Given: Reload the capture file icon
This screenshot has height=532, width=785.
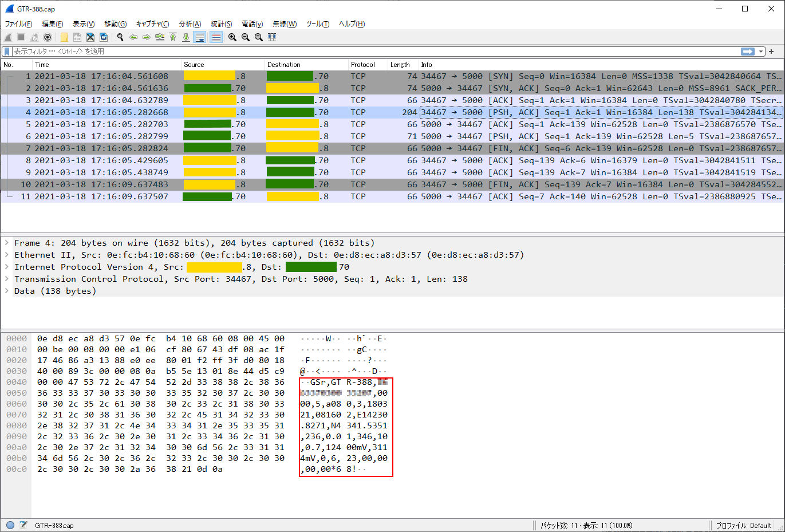Looking at the screenshot, I should (x=104, y=37).
